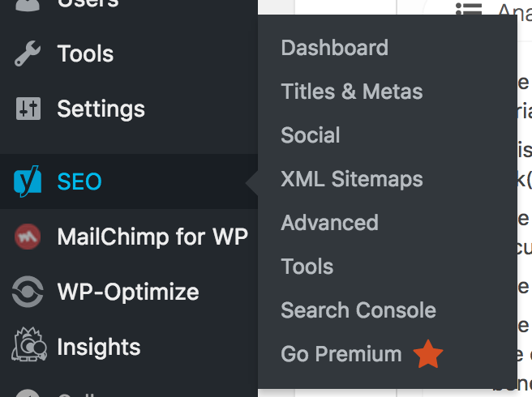This screenshot has height=397, width=532.
Task: Click the Go Premium link
Action: [341, 354]
